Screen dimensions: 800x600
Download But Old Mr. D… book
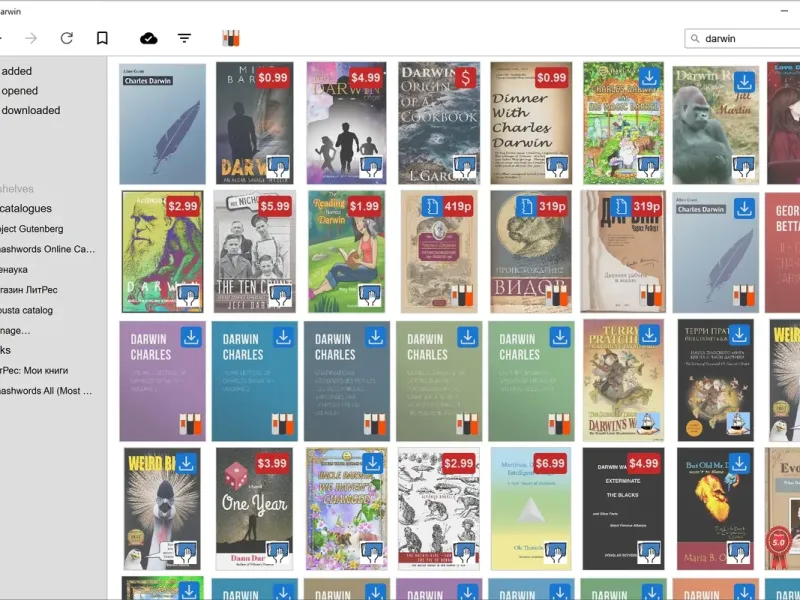(x=739, y=463)
